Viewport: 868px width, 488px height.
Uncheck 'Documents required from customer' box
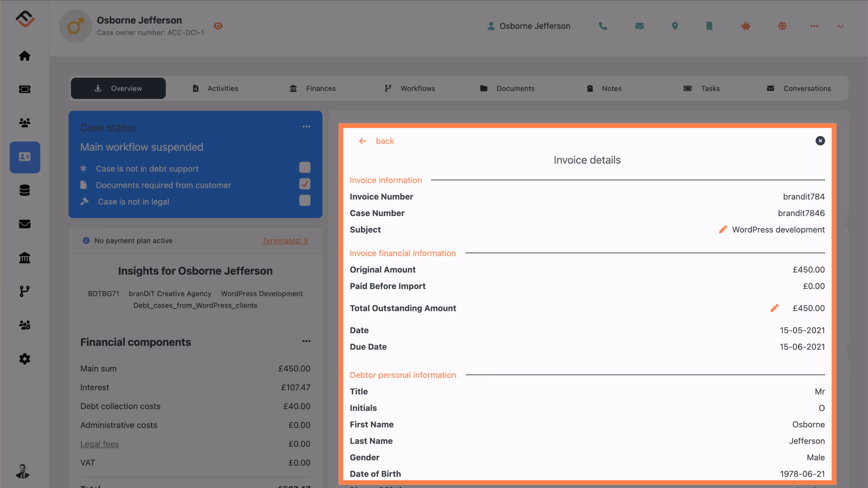click(305, 184)
